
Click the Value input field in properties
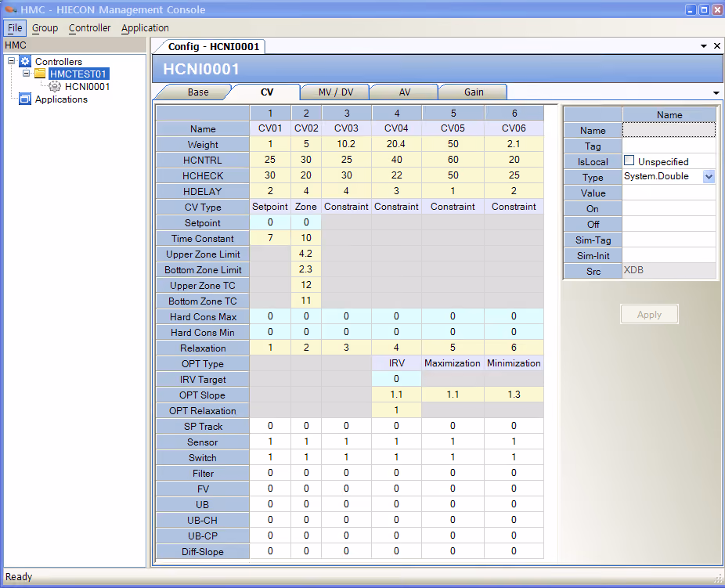click(669, 193)
